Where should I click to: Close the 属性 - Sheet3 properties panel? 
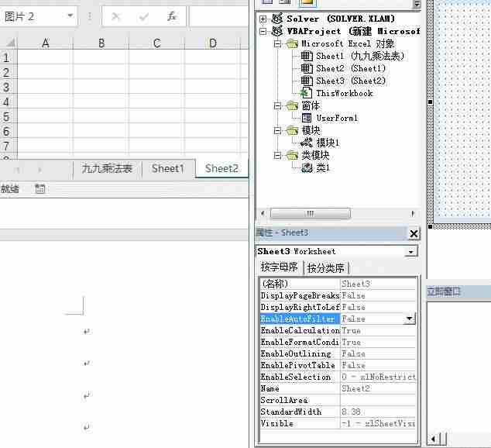point(414,233)
